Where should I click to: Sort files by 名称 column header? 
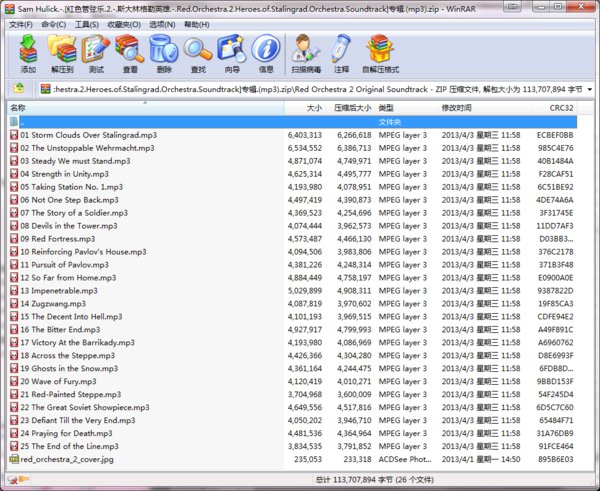pyautogui.click(x=18, y=107)
